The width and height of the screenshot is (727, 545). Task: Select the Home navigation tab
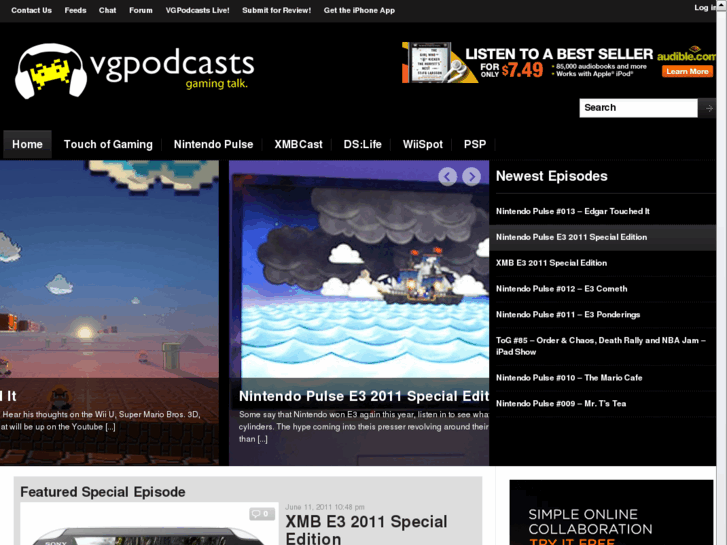pos(27,144)
